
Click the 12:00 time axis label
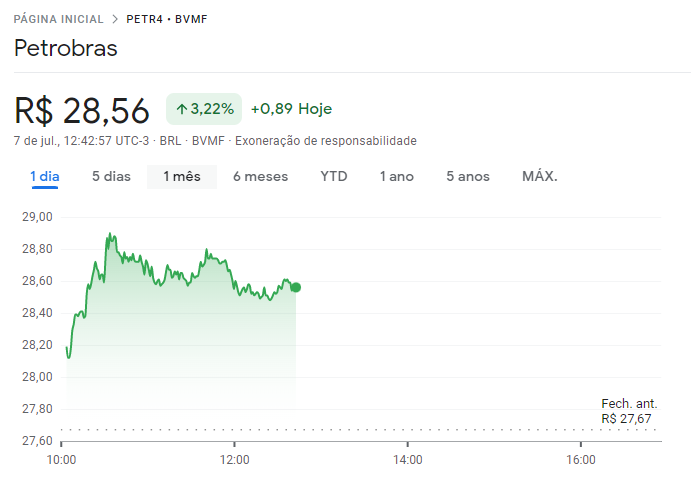click(x=234, y=460)
